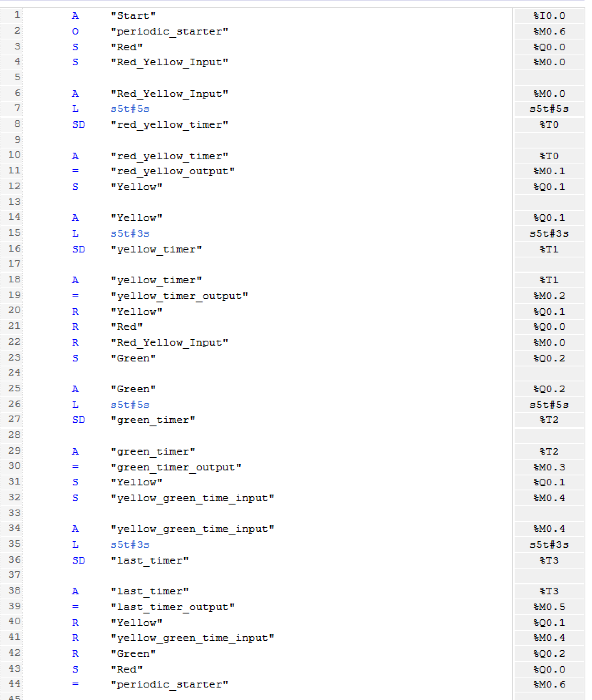Select "periodic_starter" on line 2
The image size is (592, 700).
pos(169,32)
